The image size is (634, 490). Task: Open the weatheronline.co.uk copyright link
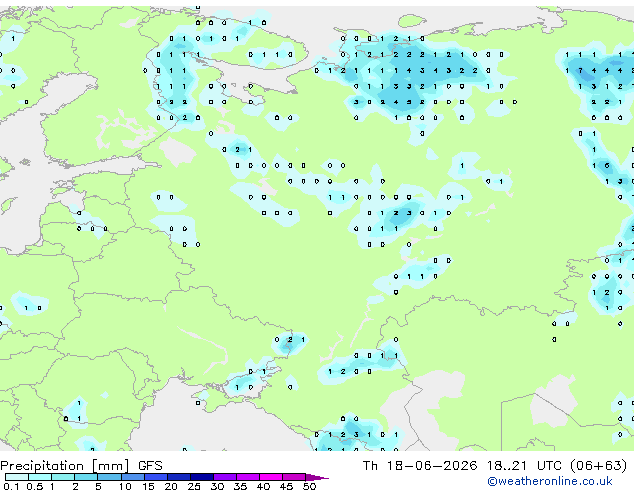tap(550, 481)
